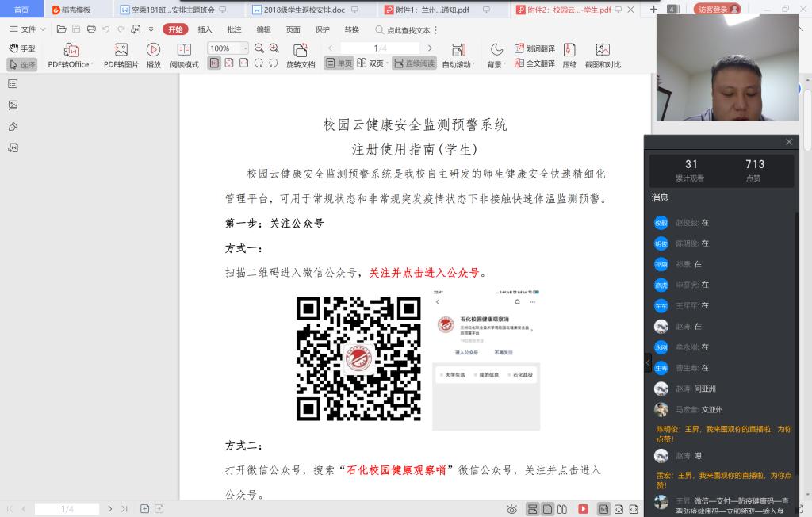This screenshot has width=812, height=517.
Task: Click the zoom in magnifier icon
Action: [x=274, y=48]
